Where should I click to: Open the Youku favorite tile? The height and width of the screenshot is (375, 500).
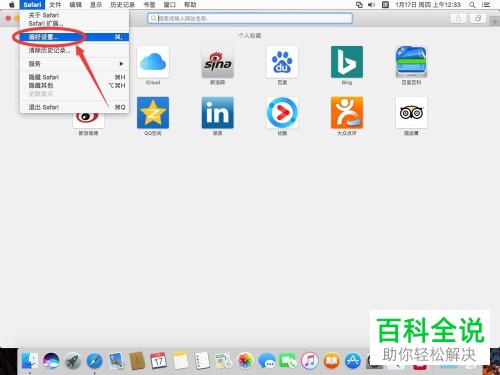pyautogui.click(x=282, y=113)
